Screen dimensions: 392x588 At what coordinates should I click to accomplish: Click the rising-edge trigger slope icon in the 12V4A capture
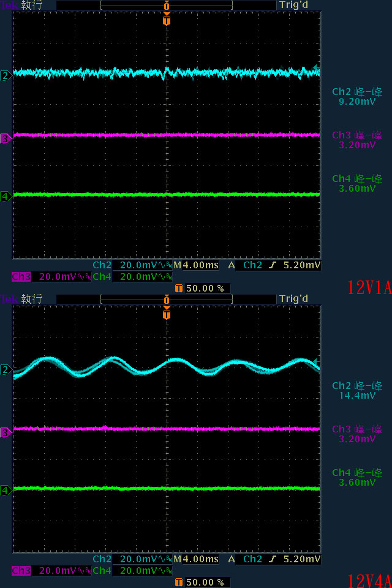click(273, 559)
